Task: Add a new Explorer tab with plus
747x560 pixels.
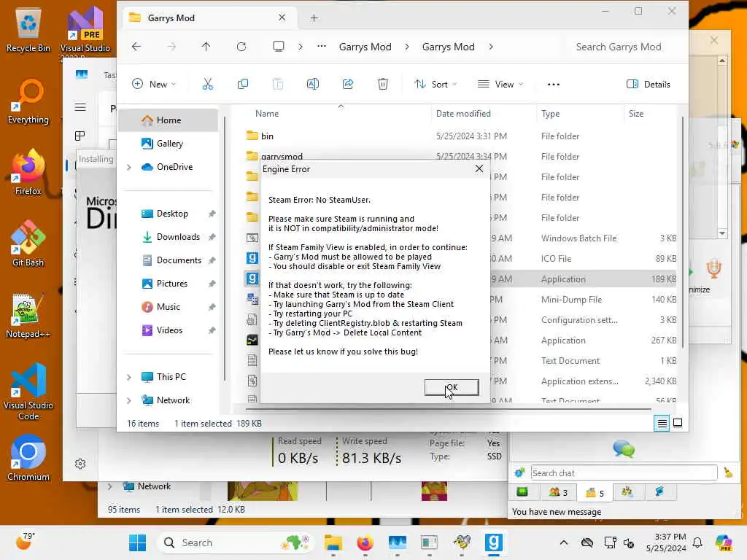Action: click(x=314, y=18)
